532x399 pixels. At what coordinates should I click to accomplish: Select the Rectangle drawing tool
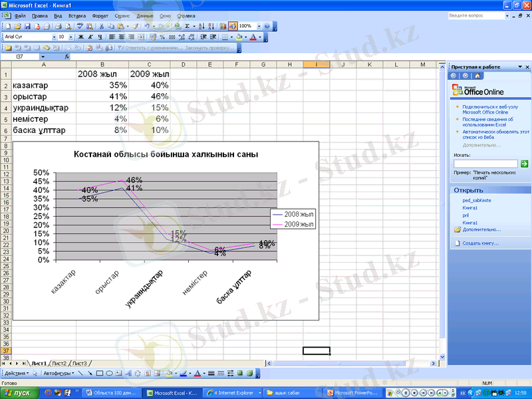tap(99, 374)
